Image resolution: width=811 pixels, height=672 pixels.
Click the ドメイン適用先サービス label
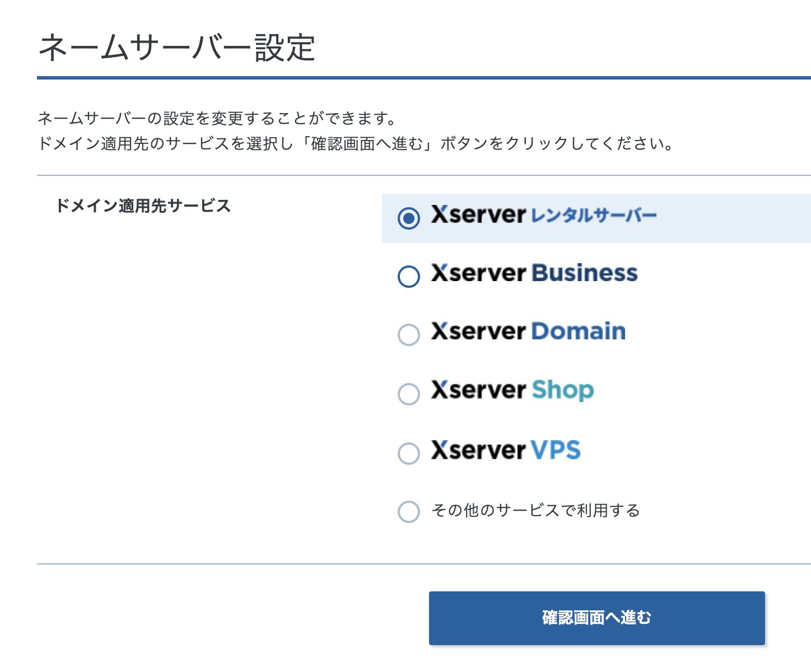(146, 206)
